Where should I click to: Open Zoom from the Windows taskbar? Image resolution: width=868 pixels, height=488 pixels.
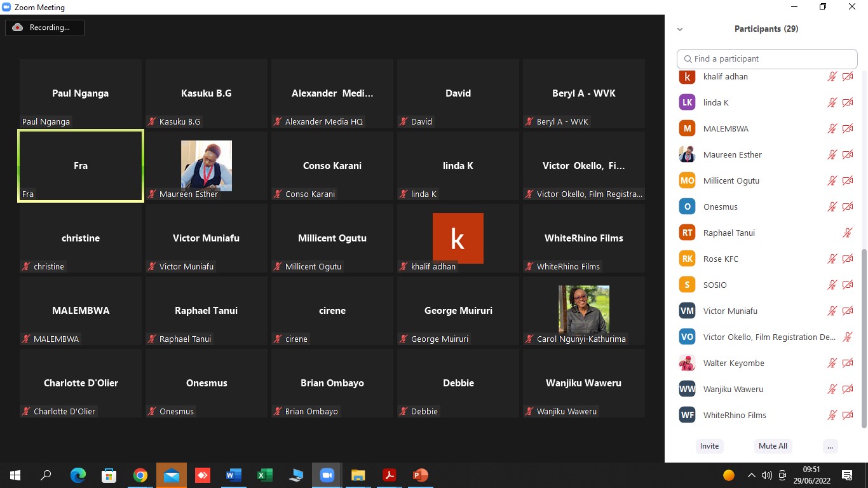(327, 475)
